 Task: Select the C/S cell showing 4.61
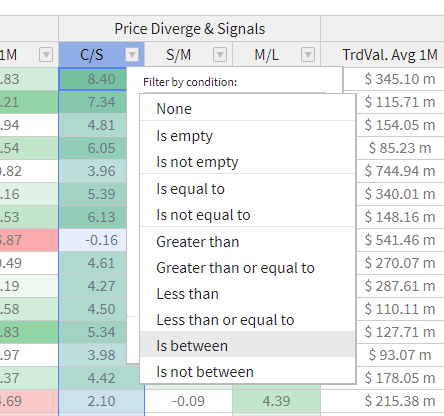[93, 263]
